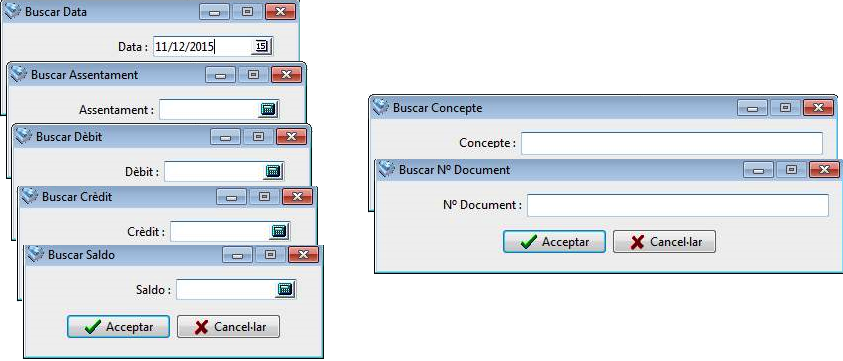Minimize the Buscar Saldo window
This screenshot has width=843, height=361.
click(x=238, y=254)
